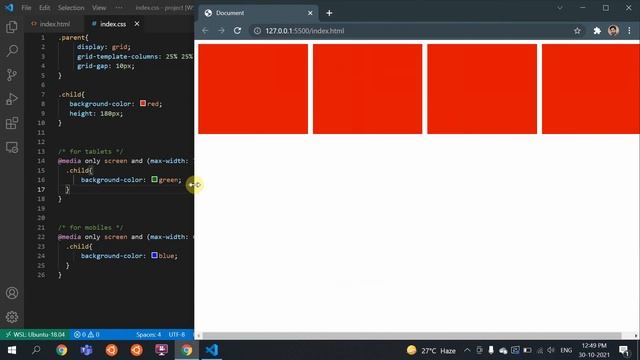Click the red color swatch in code
640x360 pixels.
click(143, 103)
